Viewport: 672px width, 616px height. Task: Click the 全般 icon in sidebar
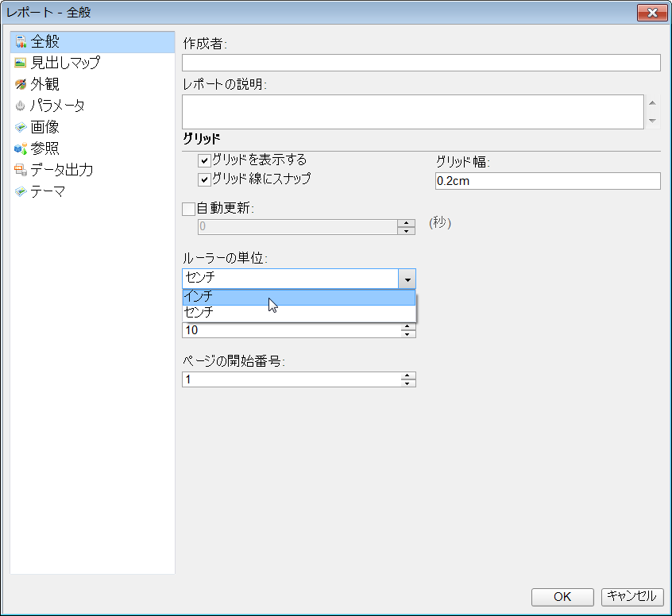click(x=21, y=41)
